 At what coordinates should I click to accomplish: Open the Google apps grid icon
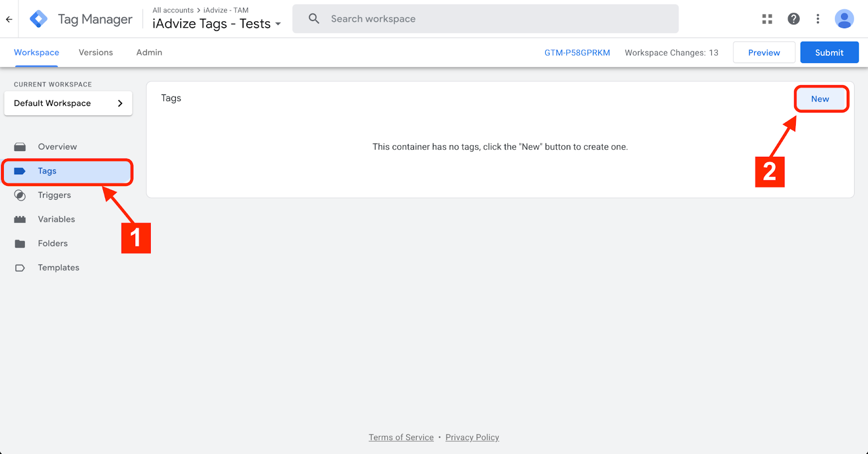point(767,19)
